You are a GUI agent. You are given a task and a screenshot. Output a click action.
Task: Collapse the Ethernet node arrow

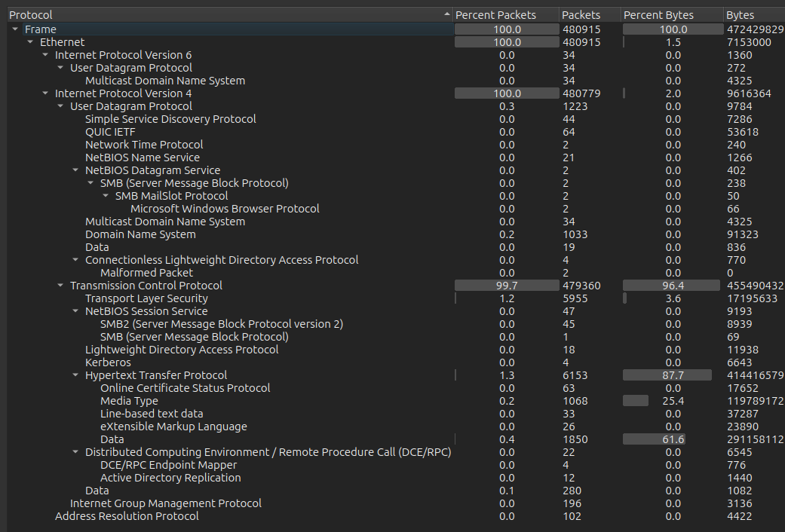(30, 42)
